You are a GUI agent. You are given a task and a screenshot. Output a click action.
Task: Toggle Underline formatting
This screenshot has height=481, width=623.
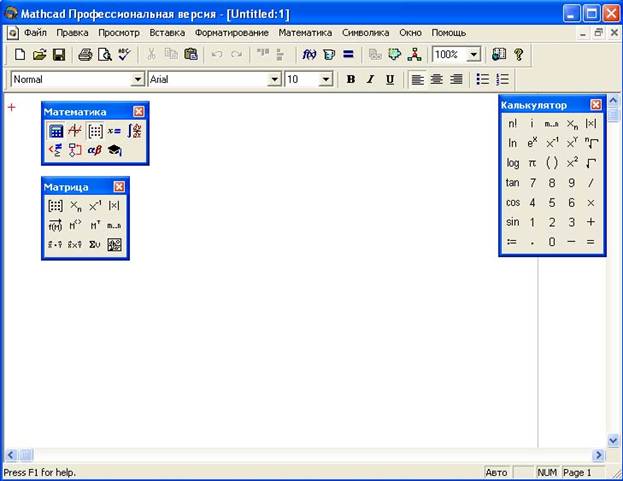[390, 79]
